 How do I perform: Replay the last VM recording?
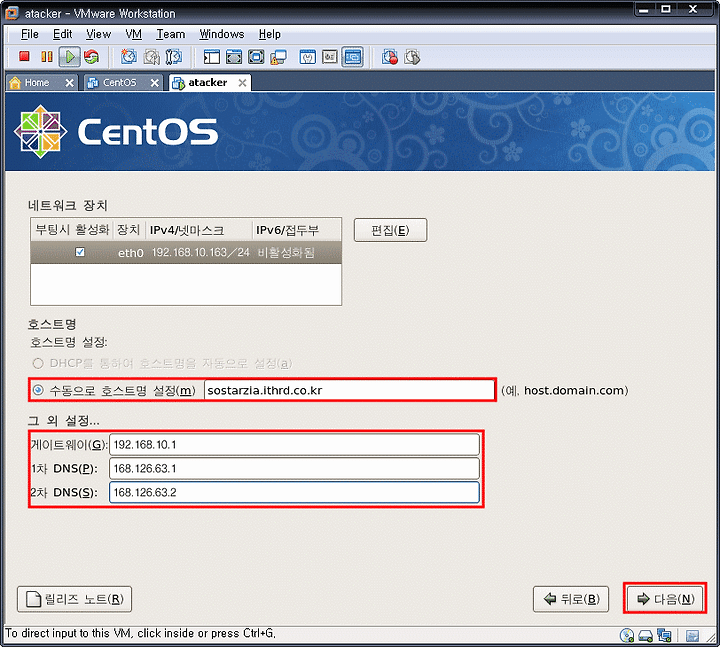[412, 56]
